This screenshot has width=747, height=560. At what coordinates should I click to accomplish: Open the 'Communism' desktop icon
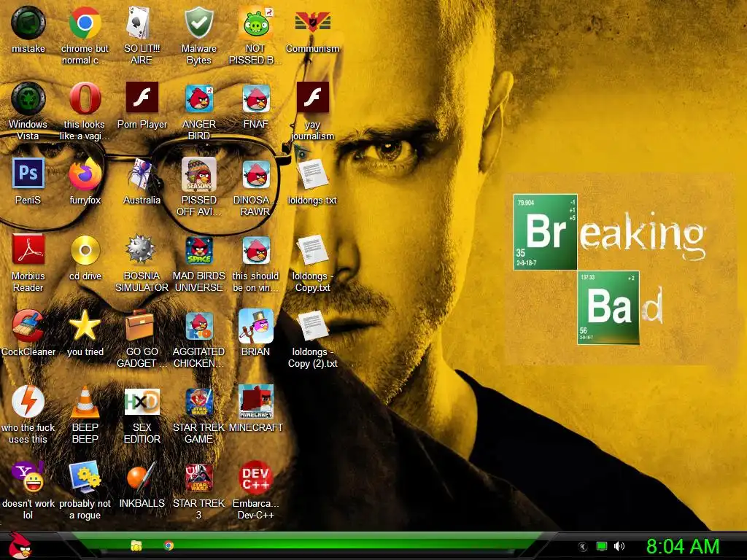tap(312, 23)
